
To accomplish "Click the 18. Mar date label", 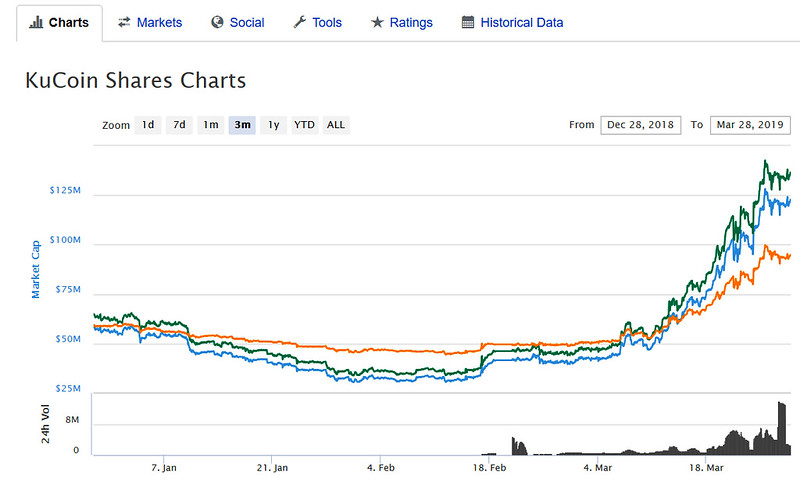I will [706, 468].
